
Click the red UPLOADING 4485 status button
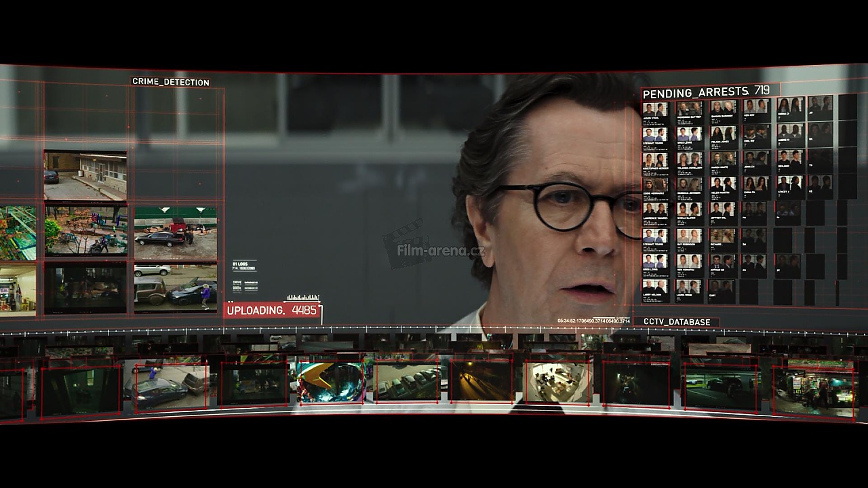272,310
